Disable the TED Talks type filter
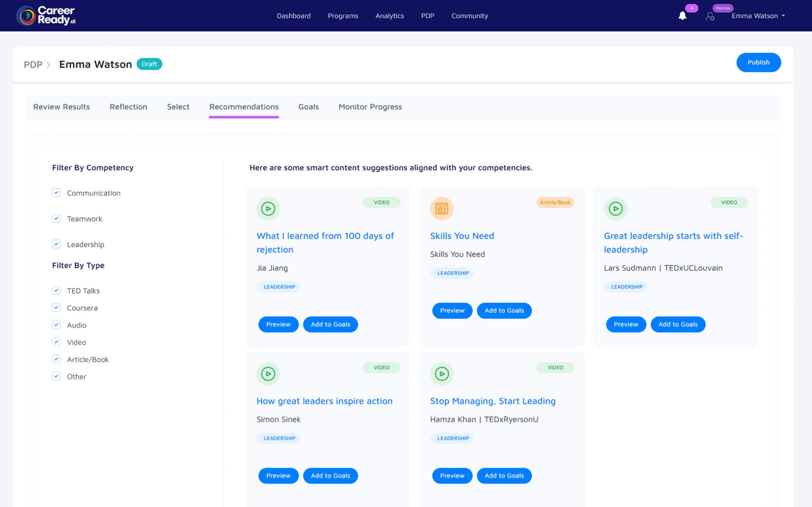 [x=56, y=290]
